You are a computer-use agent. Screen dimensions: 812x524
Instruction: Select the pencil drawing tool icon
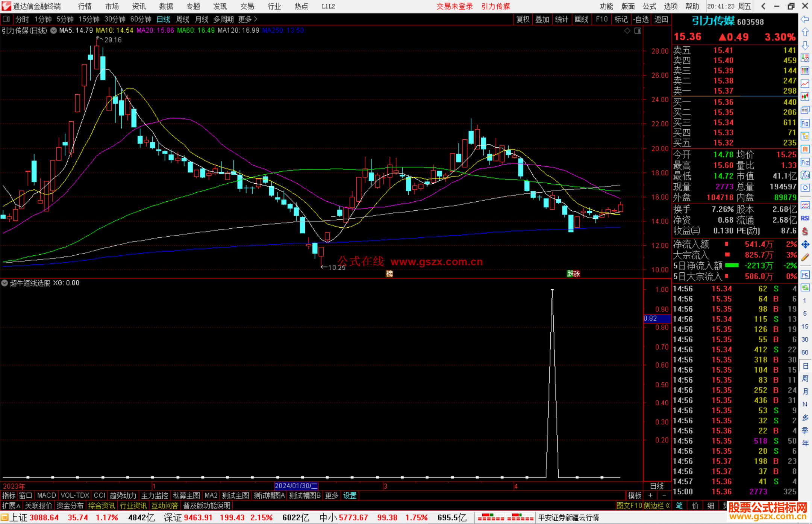point(805,257)
